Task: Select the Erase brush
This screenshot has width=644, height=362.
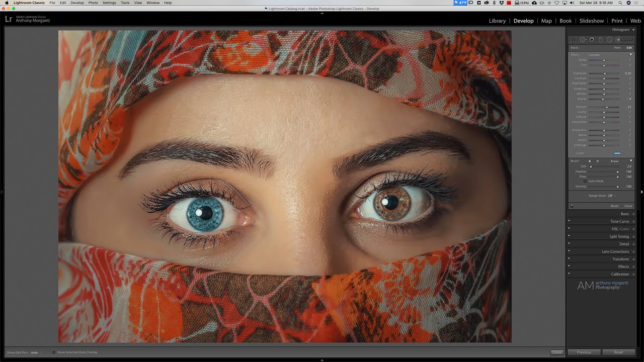Action: pyautogui.click(x=615, y=161)
